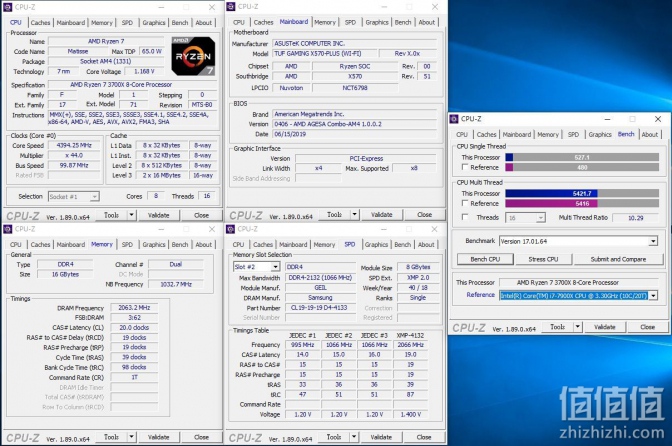
Task: Click BIOS Version 0406 AGESA field
Action: (355, 124)
